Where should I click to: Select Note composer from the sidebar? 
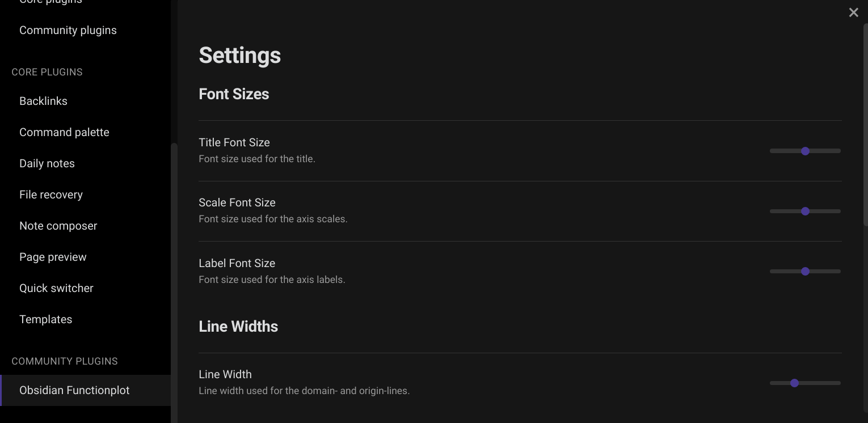[58, 225]
